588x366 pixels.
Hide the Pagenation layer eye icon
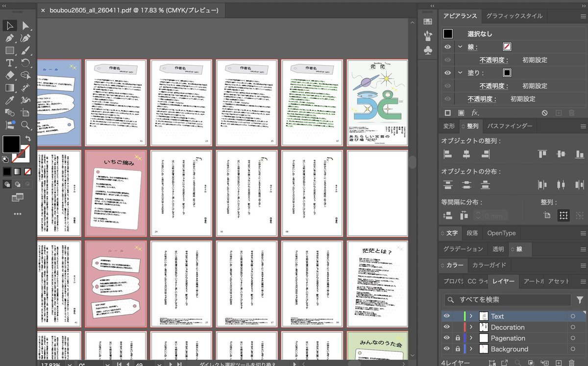(446, 338)
